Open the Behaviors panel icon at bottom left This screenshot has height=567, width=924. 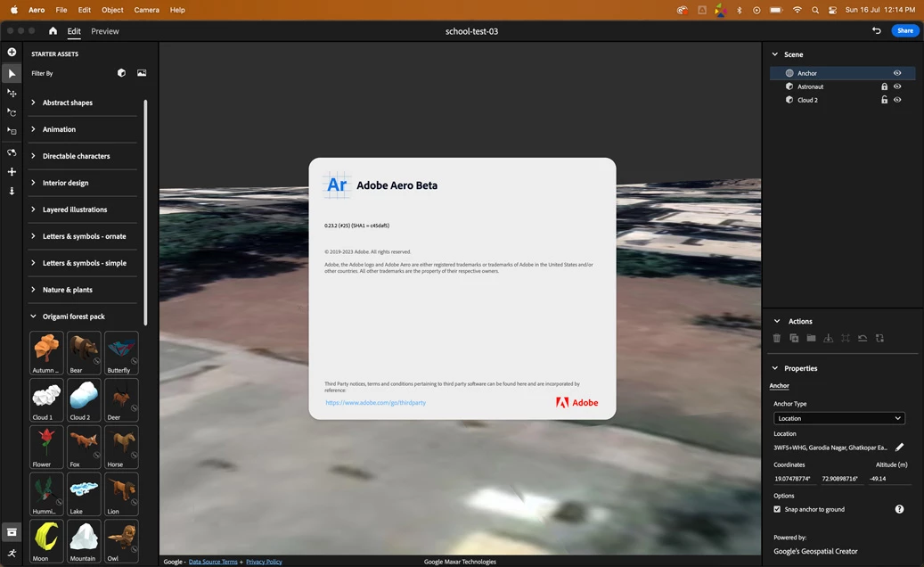pos(12,553)
